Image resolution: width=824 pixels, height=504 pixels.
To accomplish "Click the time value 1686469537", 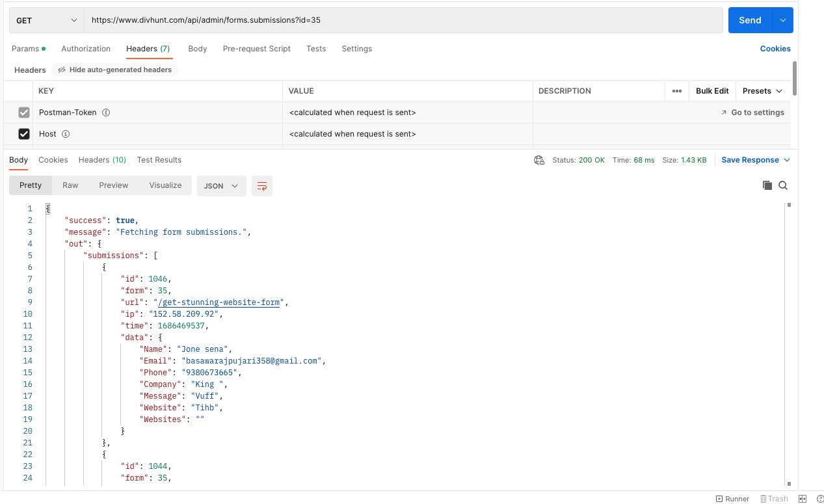I will [x=181, y=326].
